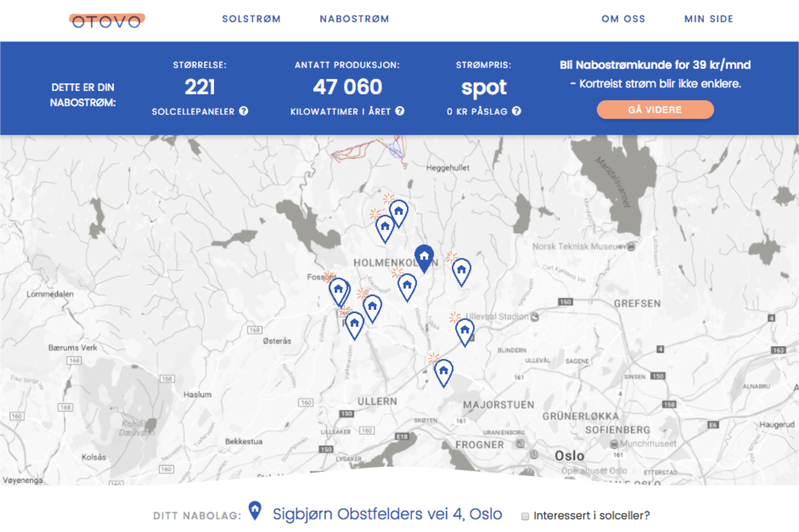Show help for KILOWATTIMER I ÅRET
This screenshot has width=799, height=532.
point(400,111)
